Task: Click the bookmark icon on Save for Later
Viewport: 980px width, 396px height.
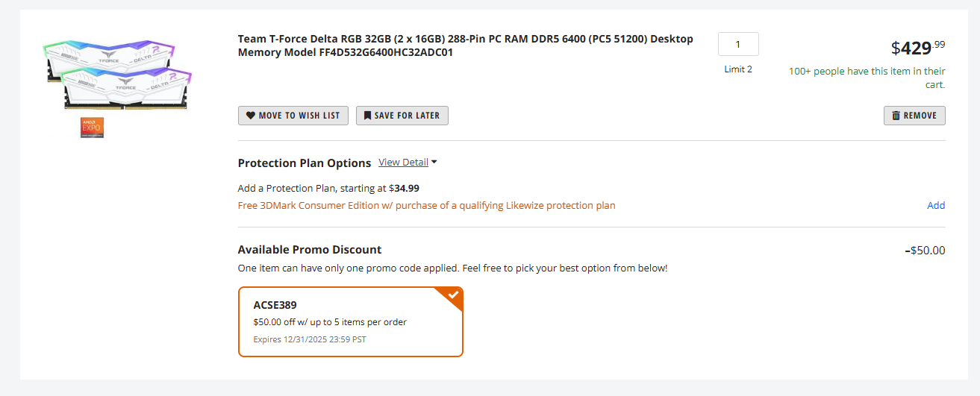Action: pyautogui.click(x=367, y=116)
